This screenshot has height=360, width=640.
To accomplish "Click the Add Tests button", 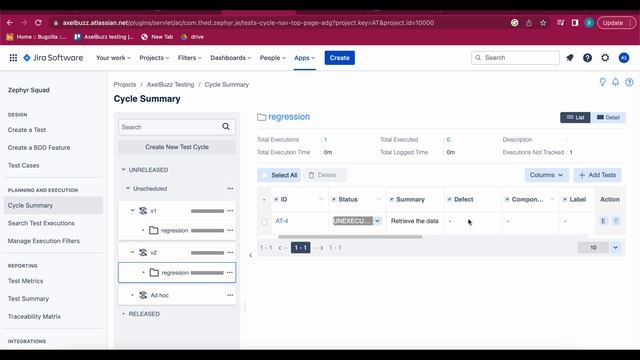I will click(598, 175).
